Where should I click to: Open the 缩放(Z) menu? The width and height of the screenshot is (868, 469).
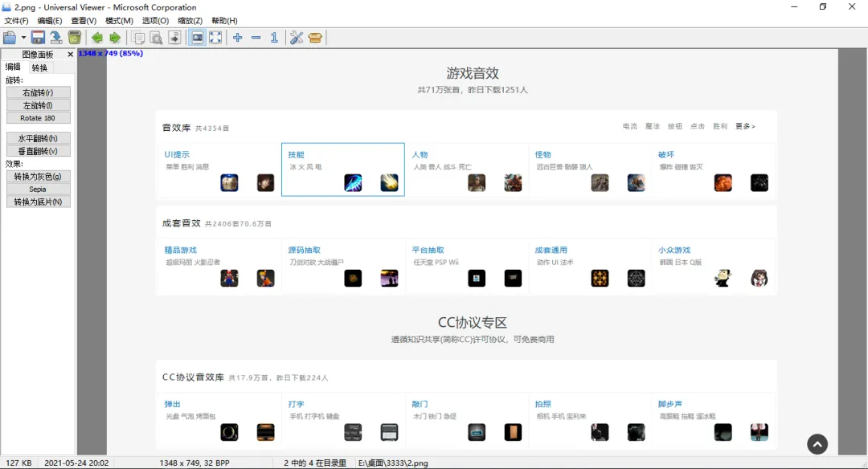click(190, 20)
